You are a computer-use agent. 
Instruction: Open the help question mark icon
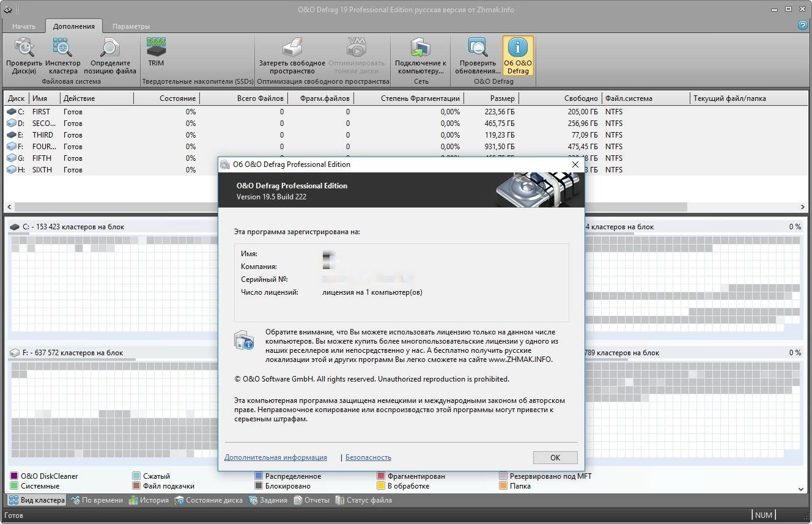pyautogui.click(x=803, y=25)
